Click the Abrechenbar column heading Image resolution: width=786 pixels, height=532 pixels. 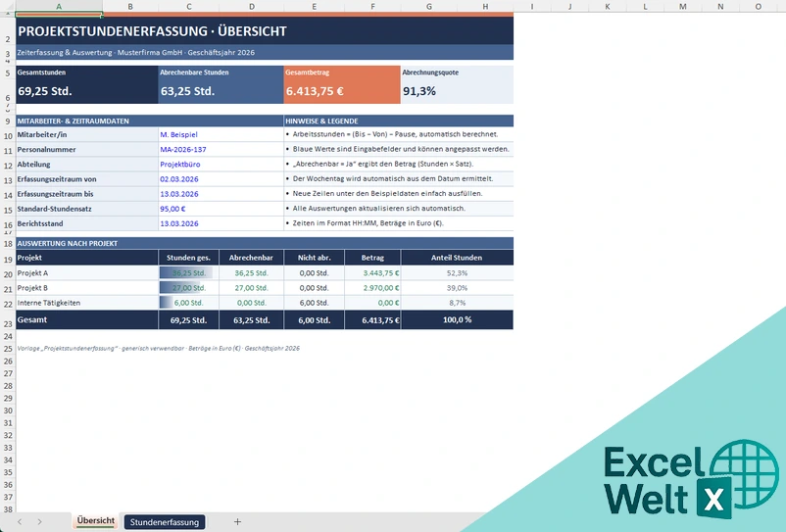tap(251, 258)
